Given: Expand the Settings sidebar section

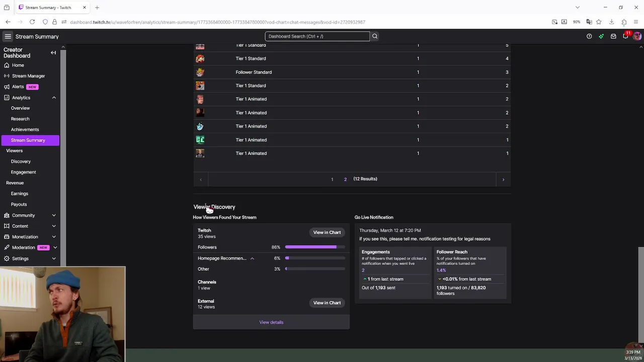Looking at the screenshot, I should tap(54, 258).
